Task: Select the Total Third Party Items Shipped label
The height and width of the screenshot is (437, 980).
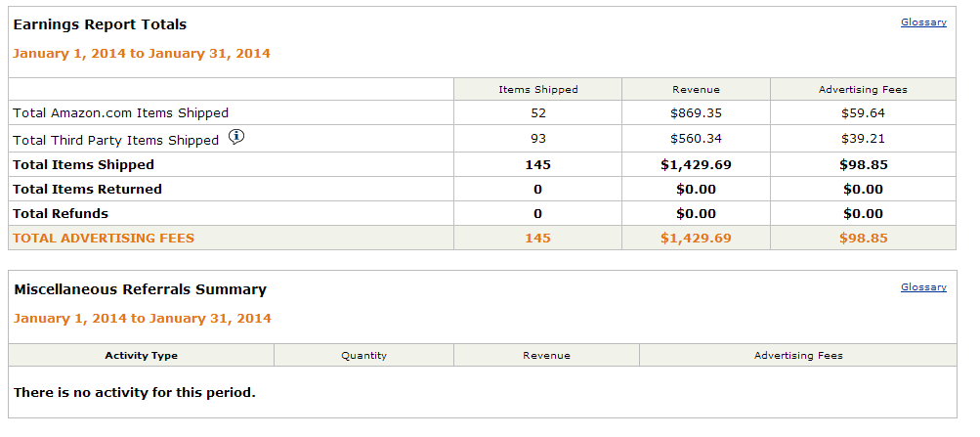Action: 116,140
